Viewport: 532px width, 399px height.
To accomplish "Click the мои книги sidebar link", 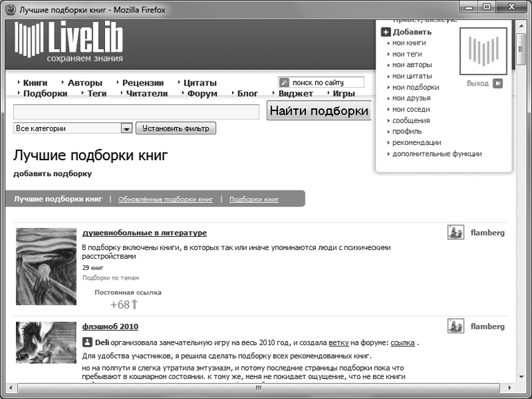I will point(408,43).
